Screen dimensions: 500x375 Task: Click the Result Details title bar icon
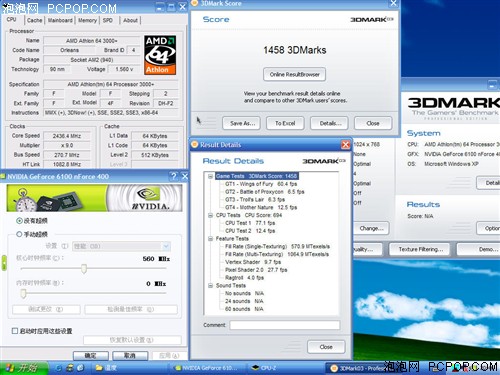point(195,145)
